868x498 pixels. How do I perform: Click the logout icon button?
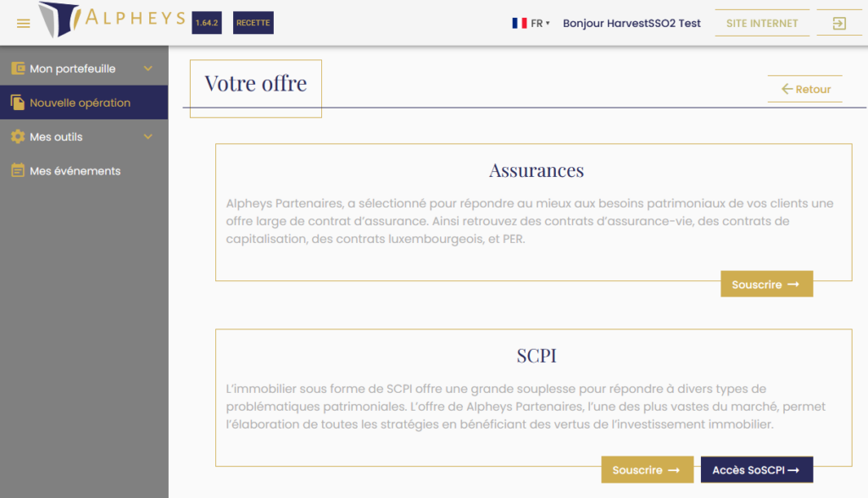click(838, 24)
